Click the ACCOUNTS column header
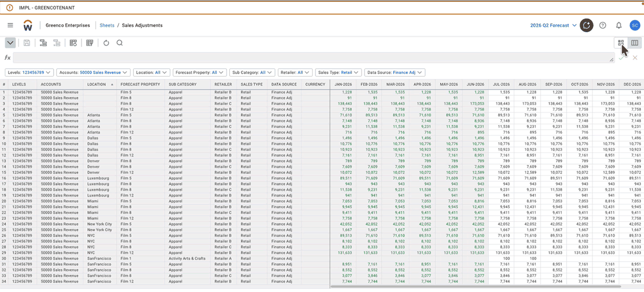This screenshot has height=292, width=644. coord(61,84)
